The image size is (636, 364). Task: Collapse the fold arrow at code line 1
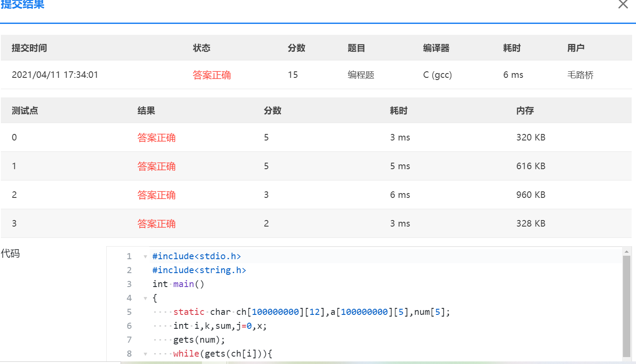145,257
